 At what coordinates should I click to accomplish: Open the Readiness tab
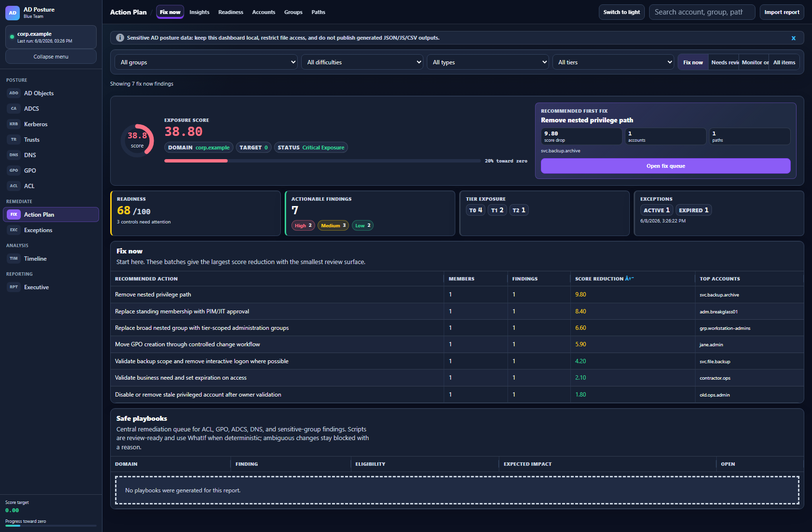(x=231, y=12)
